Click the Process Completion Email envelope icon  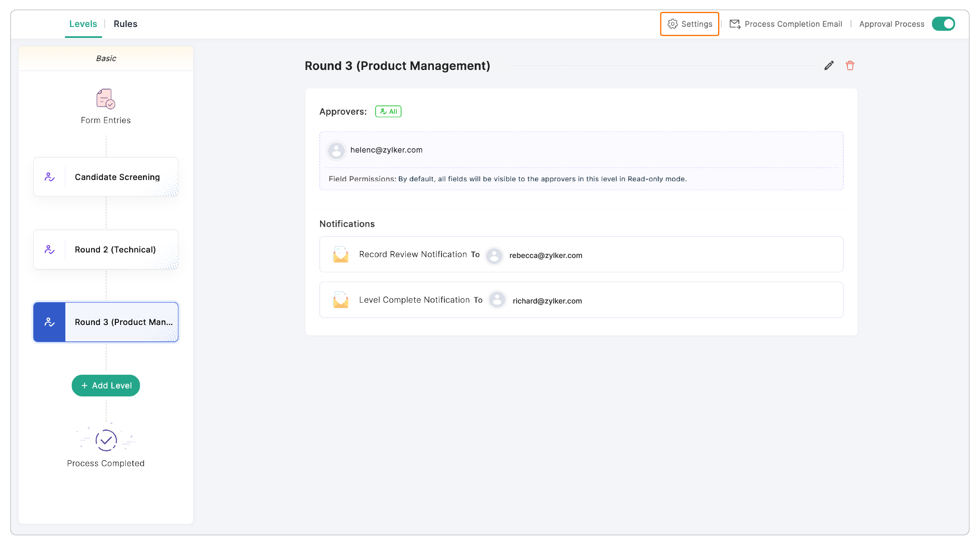(735, 24)
